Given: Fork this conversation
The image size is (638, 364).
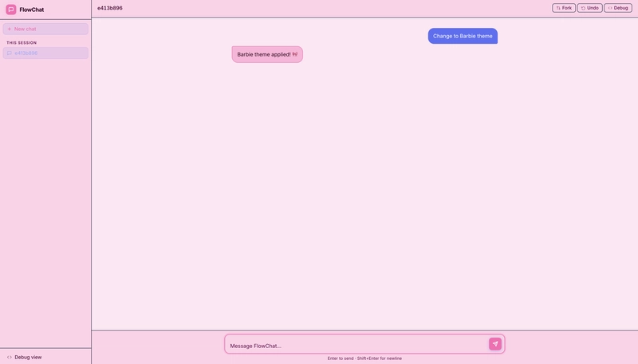Looking at the screenshot, I should pos(564,8).
